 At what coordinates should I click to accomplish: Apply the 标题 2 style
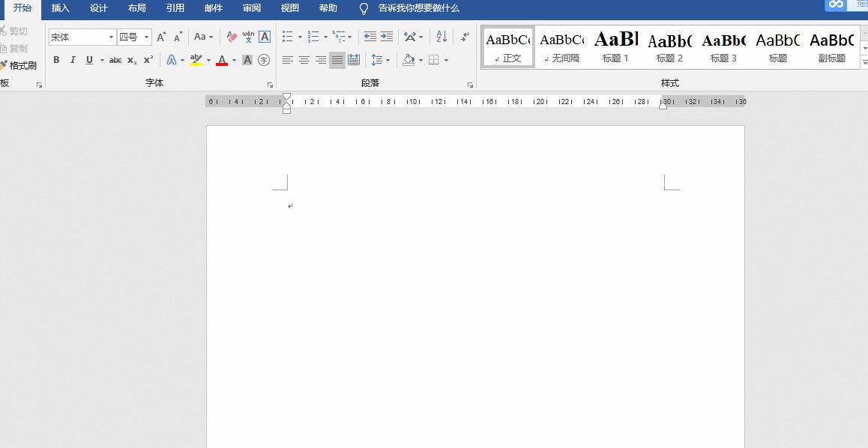669,47
